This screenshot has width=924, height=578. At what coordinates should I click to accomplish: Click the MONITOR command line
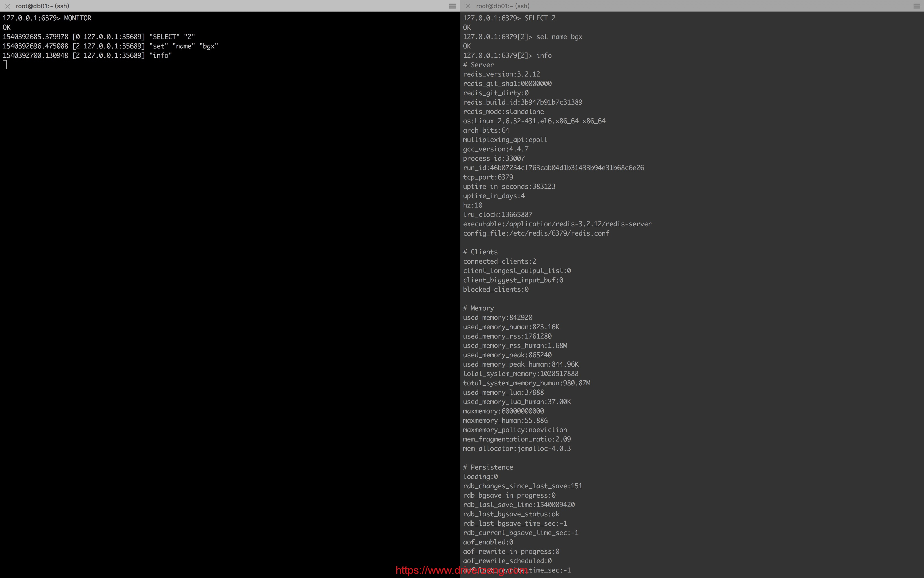47,18
